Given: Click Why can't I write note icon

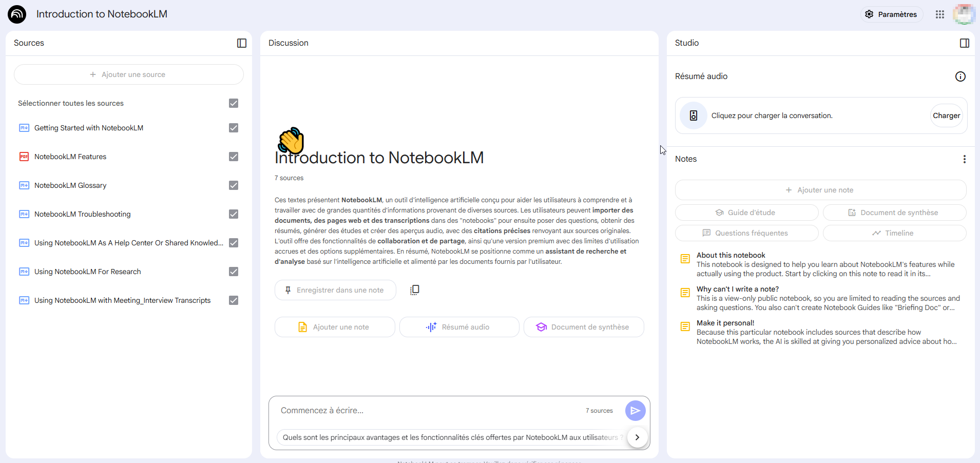Looking at the screenshot, I should click(x=685, y=293).
